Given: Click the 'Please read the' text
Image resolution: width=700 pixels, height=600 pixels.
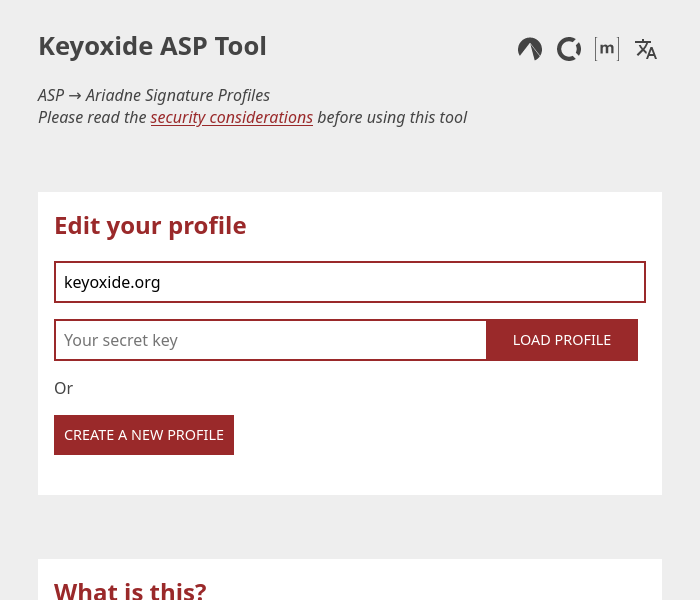Looking at the screenshot, I should pos(92,117).
